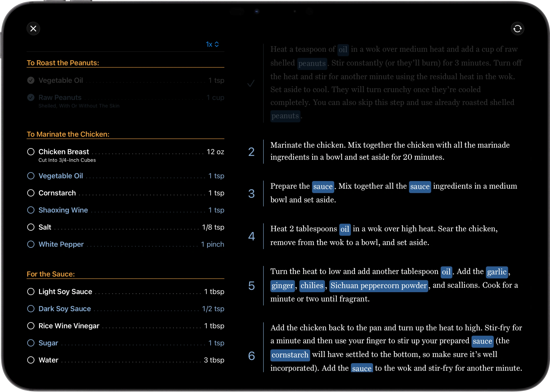Tap the first 'sauce' tag in step 3
The width and height of the screenshot is (550, 392).
(x=323, y=187)
